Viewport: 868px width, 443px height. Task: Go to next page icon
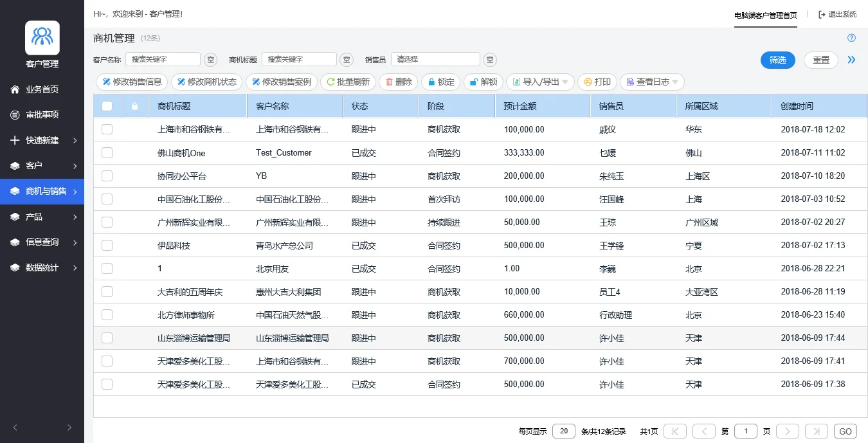pyautogui.click(x=788, y=431)
